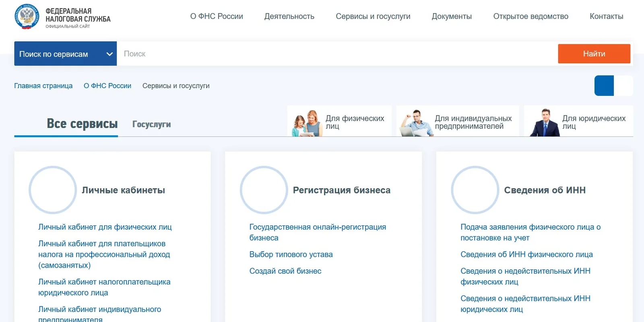This screenshot has width=644, height=322.
Task: Click the 'Сведения об ИНН' section heading
Action: pos(545,190)
